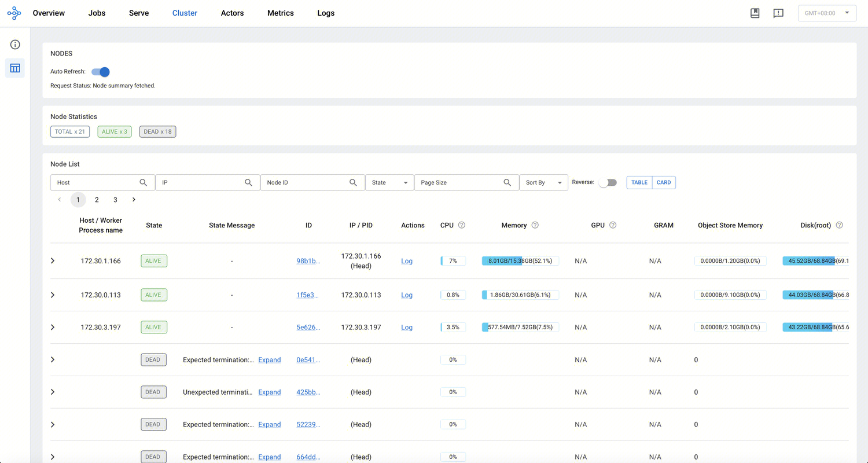The image size is (868, 463).
Task: Expand node row 172.30.3.197
Action: 53,327
